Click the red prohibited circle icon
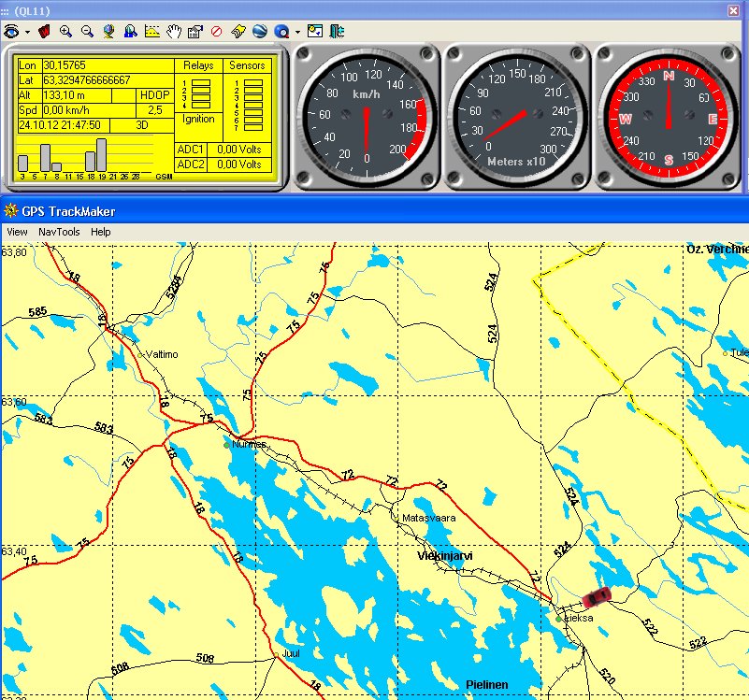The image size is (749, 700). click(x=216, y=31)
